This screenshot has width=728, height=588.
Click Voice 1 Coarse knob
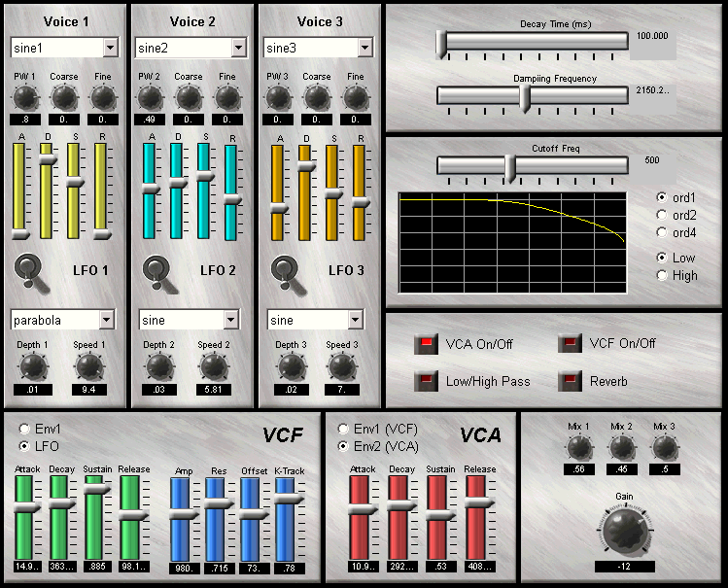click(x=64, y=98)
